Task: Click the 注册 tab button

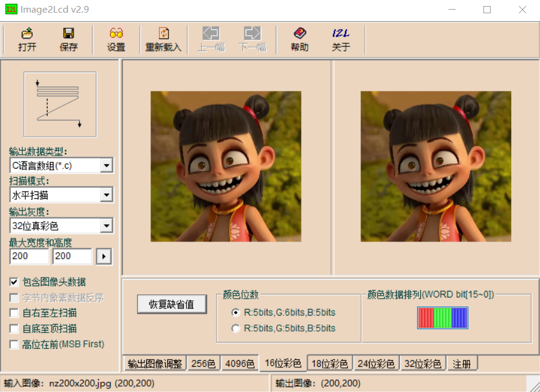Action: pyautogui.click(x=462, y=363)
